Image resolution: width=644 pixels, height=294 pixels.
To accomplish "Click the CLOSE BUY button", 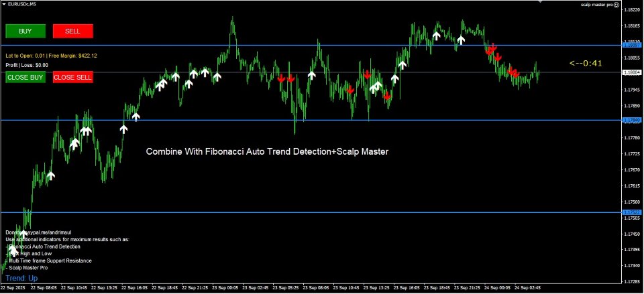I will coord(25,77).
